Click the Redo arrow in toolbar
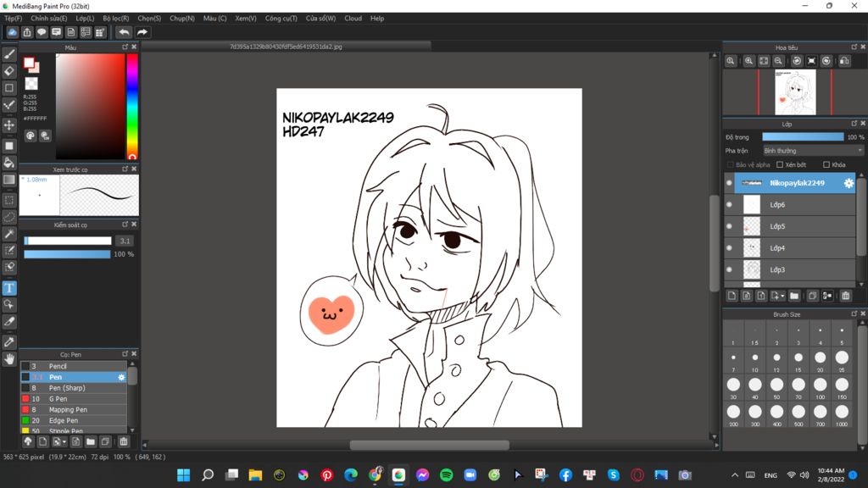The image size is (868, 488). pyautogui.click(x=142, y=32)
